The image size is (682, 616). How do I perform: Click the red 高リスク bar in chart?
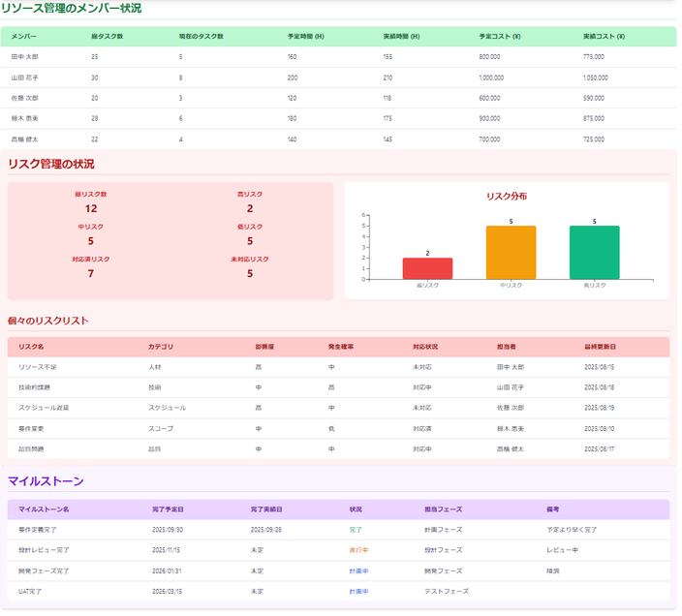tap(427, 268)
